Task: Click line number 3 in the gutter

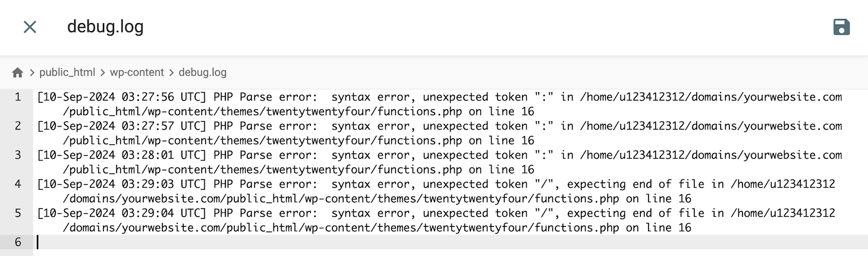Action: tap(18, 155)
